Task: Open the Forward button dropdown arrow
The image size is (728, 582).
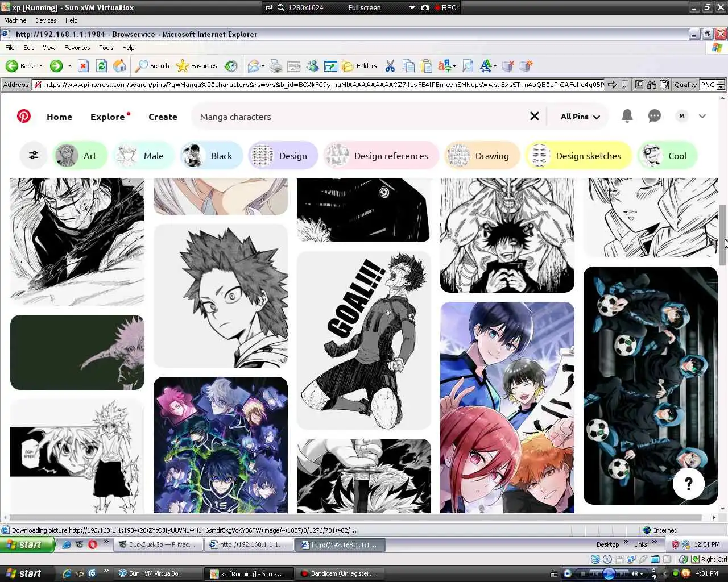Action: pos(69,66)
